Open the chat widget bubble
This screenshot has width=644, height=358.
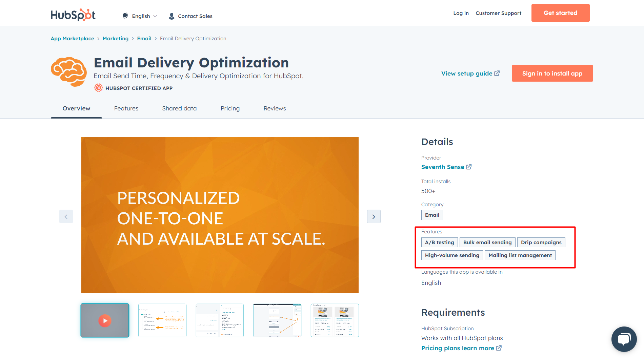click(x=624, y=339)
